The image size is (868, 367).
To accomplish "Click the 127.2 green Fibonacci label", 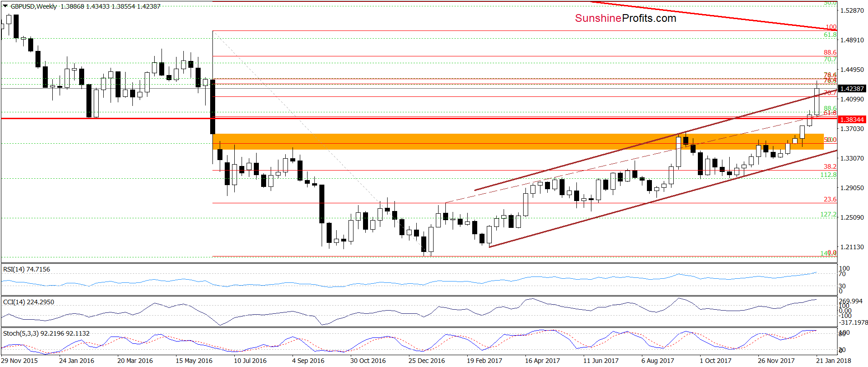I will [x=828, y=214].
